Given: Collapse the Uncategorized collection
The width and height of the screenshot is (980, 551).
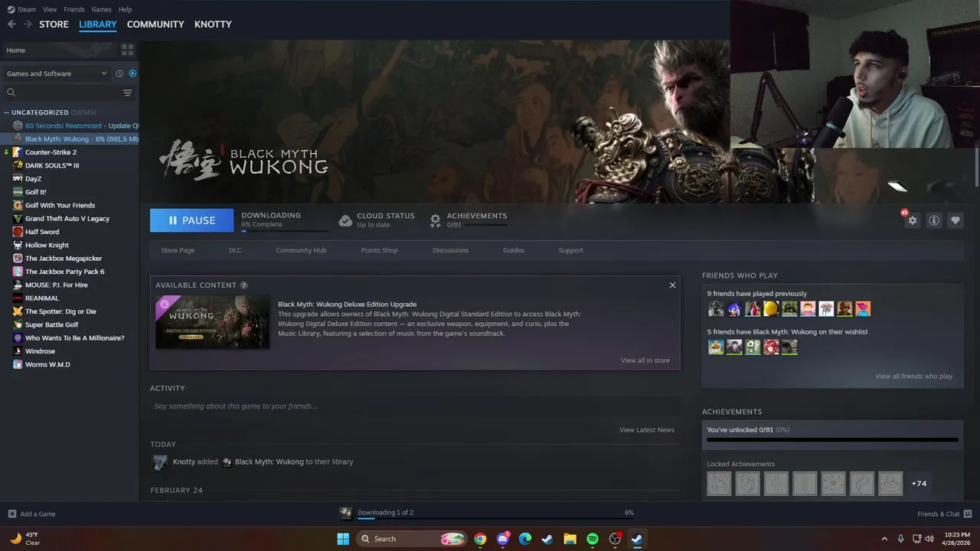Looking at the screenshot, I should coord(7,112).
